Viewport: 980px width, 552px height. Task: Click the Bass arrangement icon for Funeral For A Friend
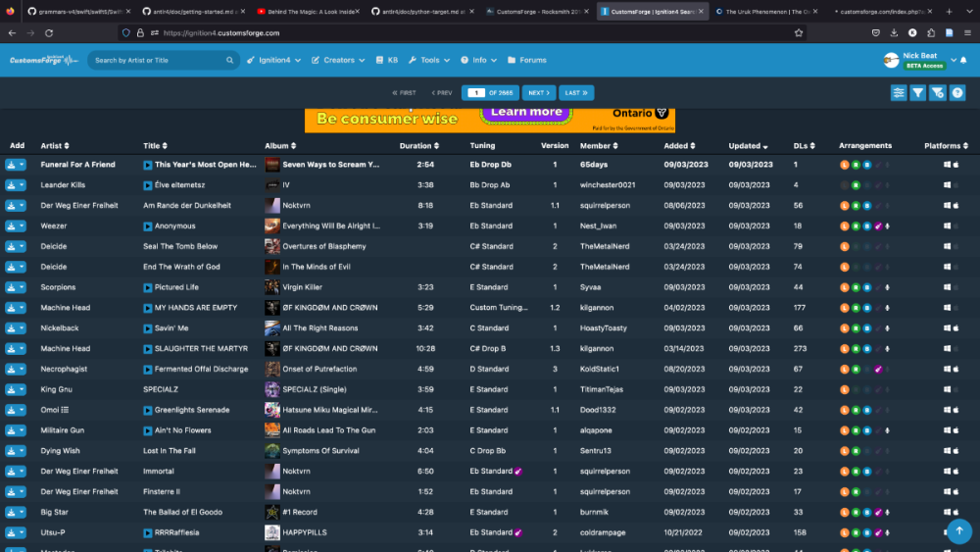867,165
